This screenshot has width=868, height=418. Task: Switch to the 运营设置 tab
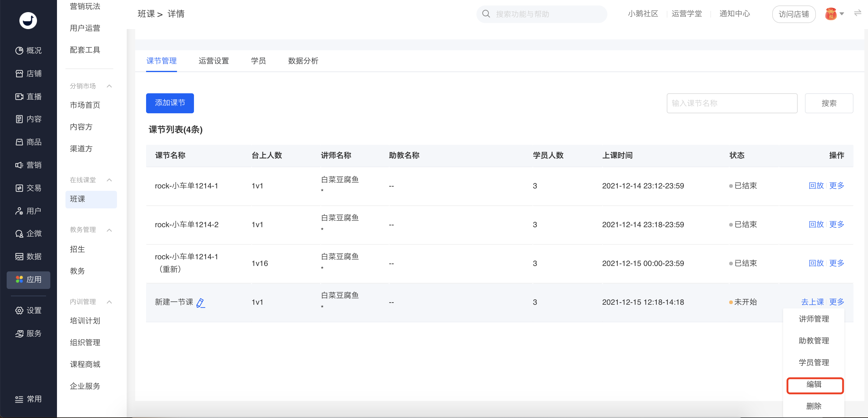pos(214,61)
